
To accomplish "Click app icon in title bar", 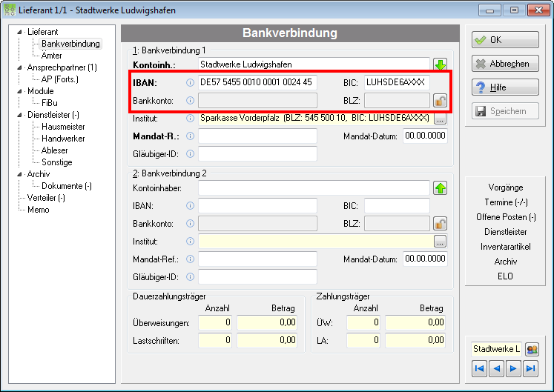I will click(x=9, y=10).
